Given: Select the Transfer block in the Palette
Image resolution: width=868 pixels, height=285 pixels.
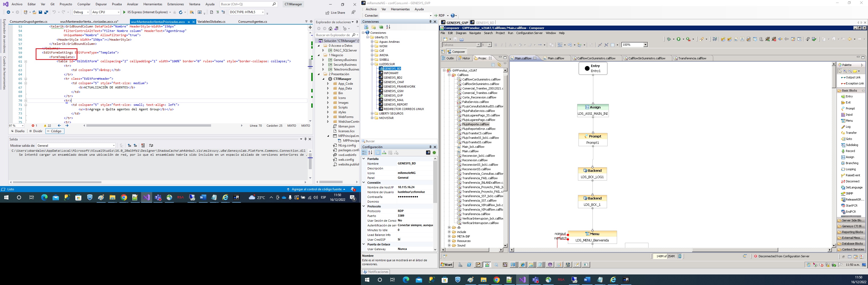Looking at the screenshot, I should pyautogui.click(x=851, y=133).
